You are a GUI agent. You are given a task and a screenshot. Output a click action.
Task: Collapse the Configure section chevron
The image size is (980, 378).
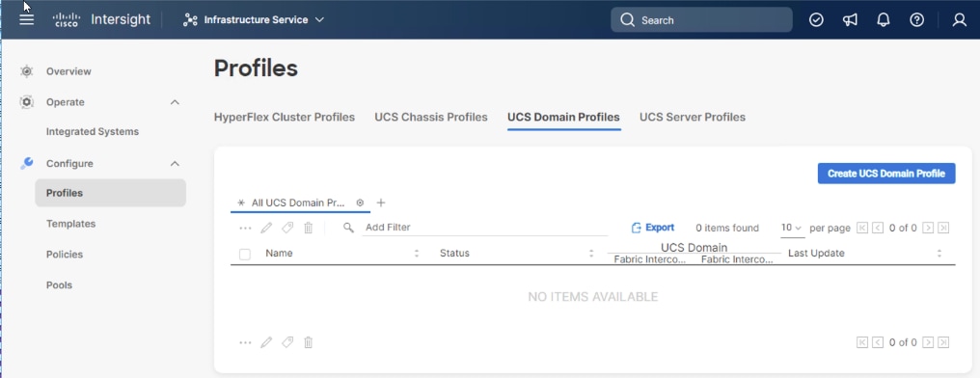tap(175, 164)
